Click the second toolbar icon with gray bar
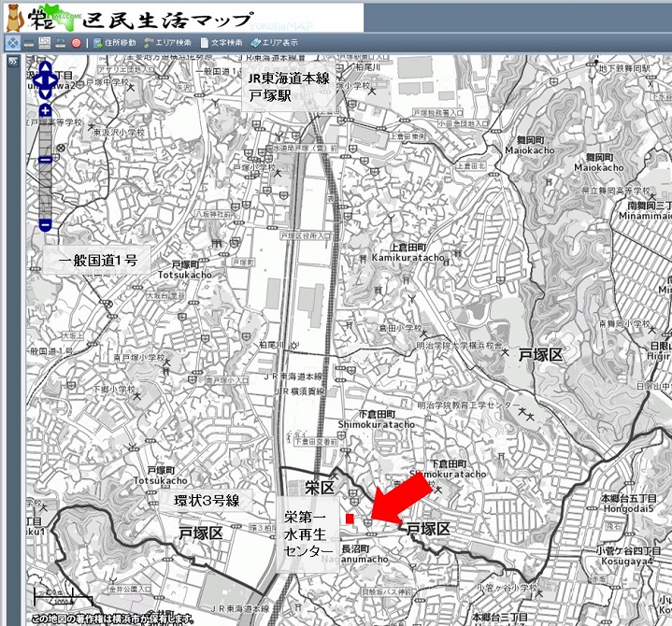672x626 pixels. click(x=29, y=43)
